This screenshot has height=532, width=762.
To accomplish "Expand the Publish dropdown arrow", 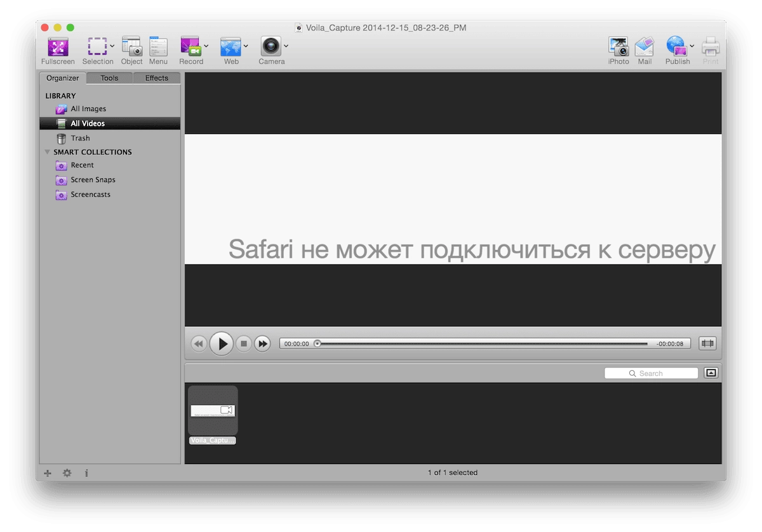I will pos(692,46).
